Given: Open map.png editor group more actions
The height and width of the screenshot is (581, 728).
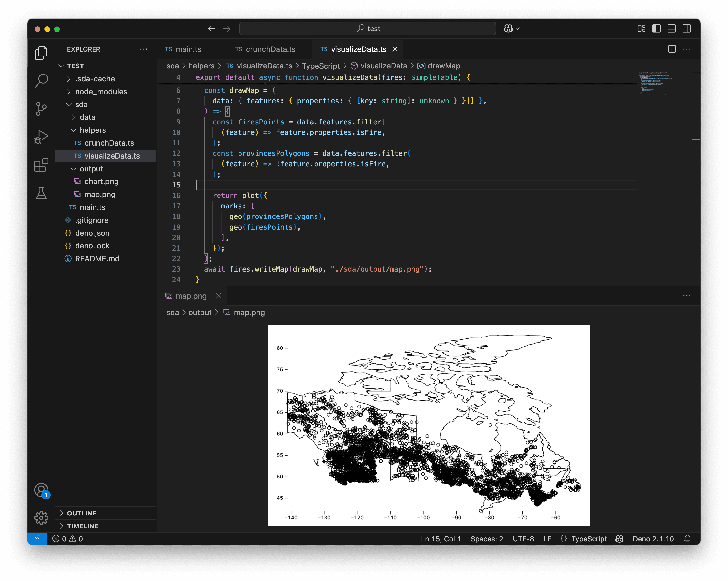Looking at the screenshot, I should [x=687, y=296].
